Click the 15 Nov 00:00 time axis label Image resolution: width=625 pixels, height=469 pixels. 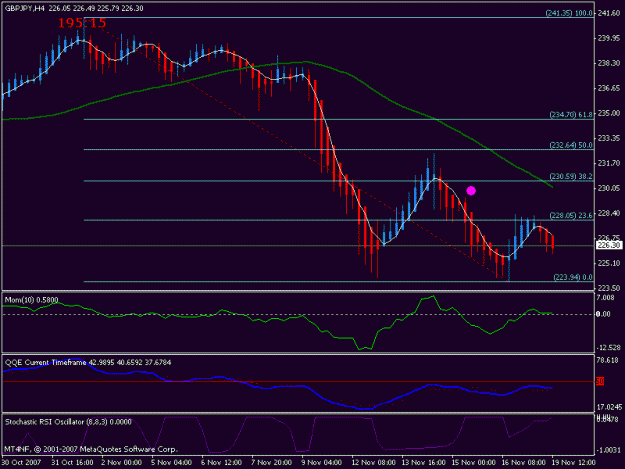click(473, 462)
